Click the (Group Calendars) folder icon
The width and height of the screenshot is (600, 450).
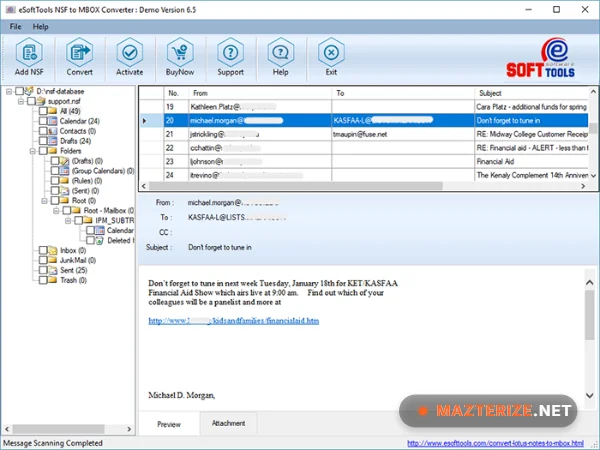pos(65,171)
